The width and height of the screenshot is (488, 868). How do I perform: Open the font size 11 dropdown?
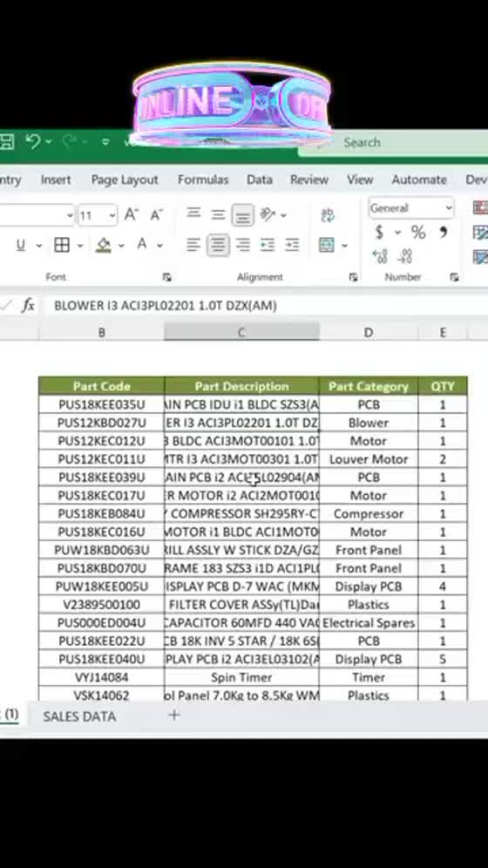click(113, 214)
